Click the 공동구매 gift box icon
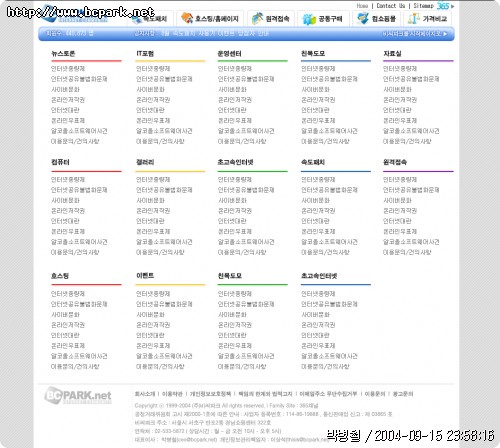 coord(309,19)
